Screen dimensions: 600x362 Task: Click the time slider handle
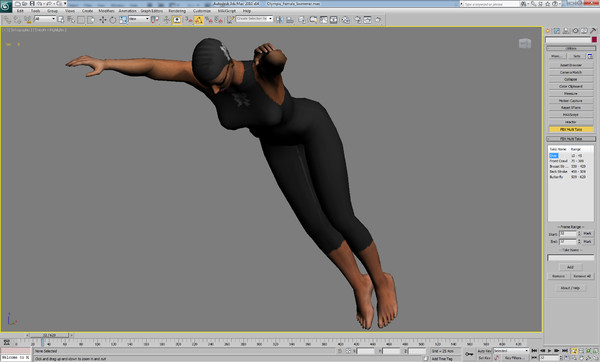click(50, 335)
